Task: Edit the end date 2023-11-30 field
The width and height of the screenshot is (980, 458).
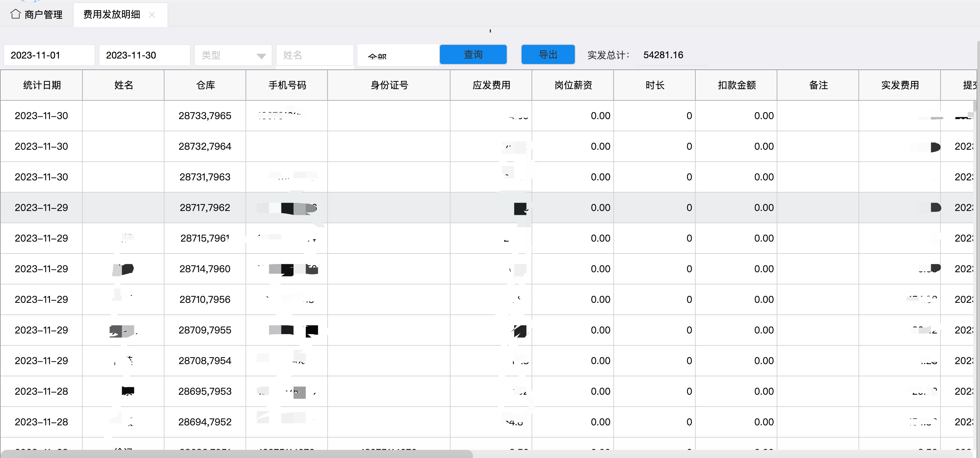Action: click(145, 55)
